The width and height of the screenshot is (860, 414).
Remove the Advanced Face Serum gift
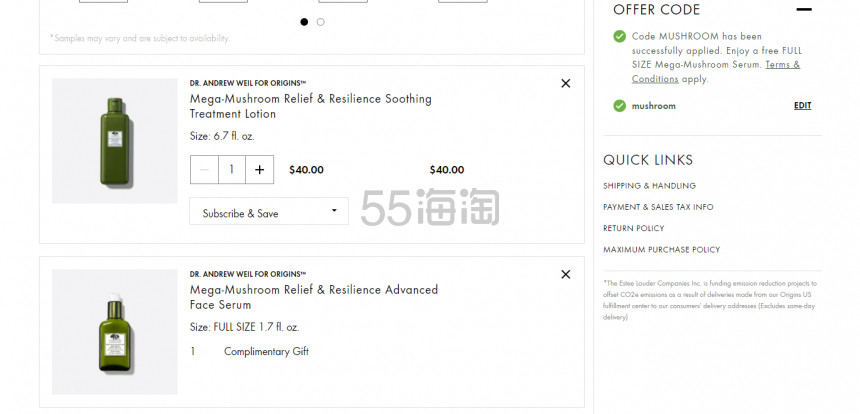coord(565,274)
